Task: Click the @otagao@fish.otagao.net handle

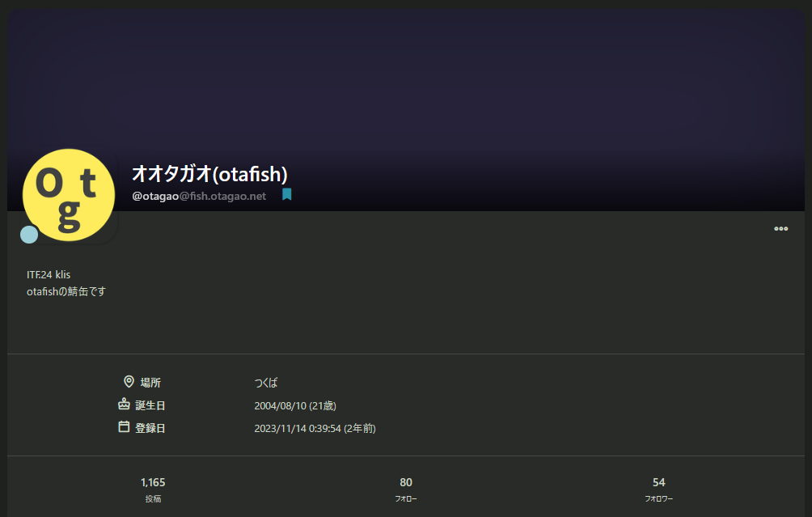Action: (200, 195)
